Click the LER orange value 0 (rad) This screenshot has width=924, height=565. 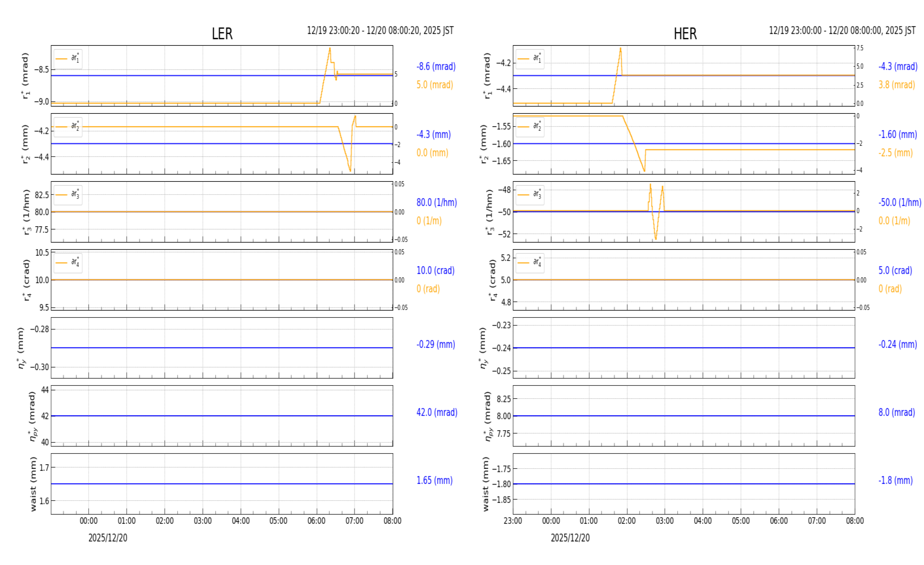click(428, 289)
